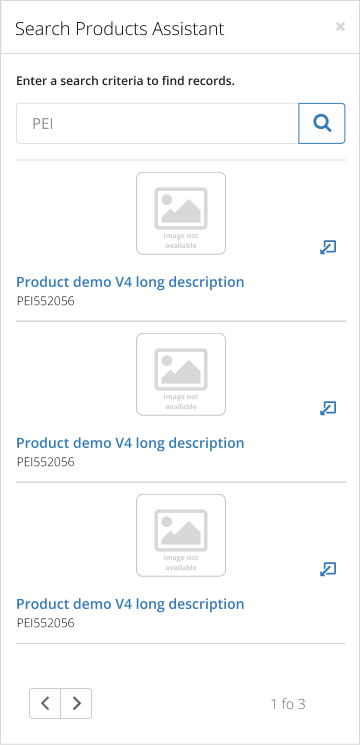Viewport: 360px width, 745px height.
Task: Click the magnifying glass search button
Action: click(322, 124)
